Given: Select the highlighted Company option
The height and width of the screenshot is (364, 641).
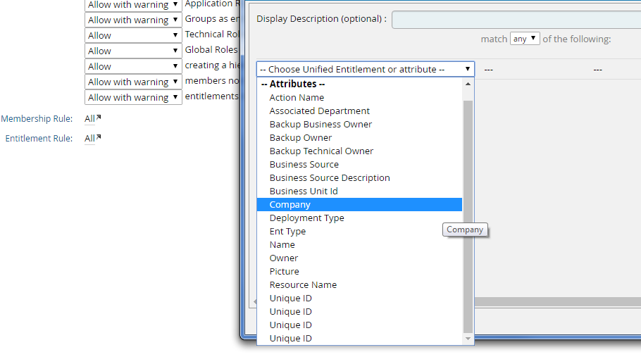Looking at the screenshot, I should tap(359, 205).
